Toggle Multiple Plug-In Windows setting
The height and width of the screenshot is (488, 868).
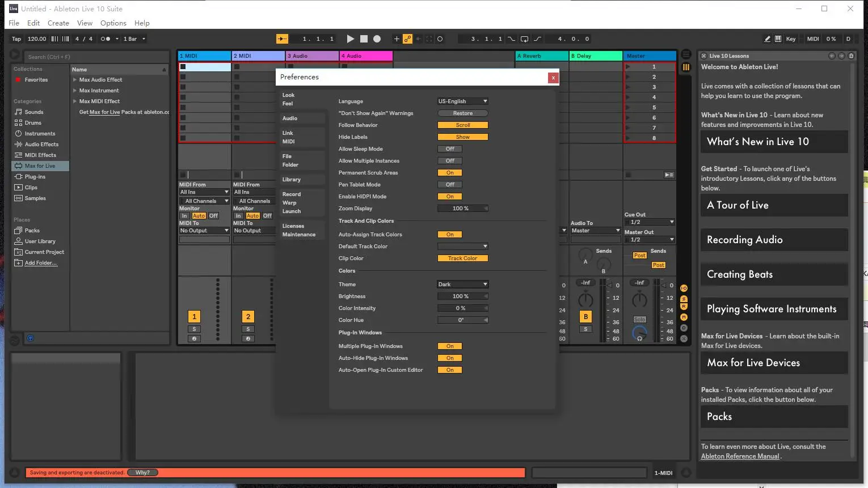tap(450, 346)
